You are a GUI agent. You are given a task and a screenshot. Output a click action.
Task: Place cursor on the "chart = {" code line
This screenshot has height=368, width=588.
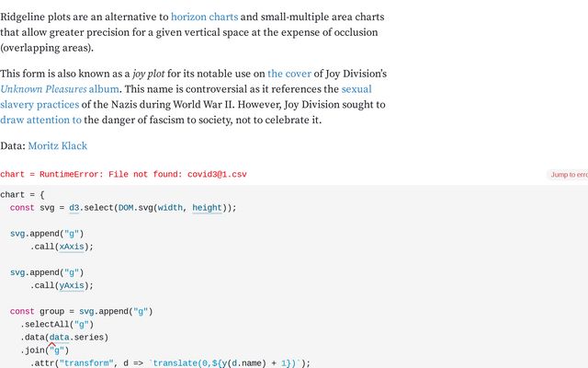coord(23,195)
